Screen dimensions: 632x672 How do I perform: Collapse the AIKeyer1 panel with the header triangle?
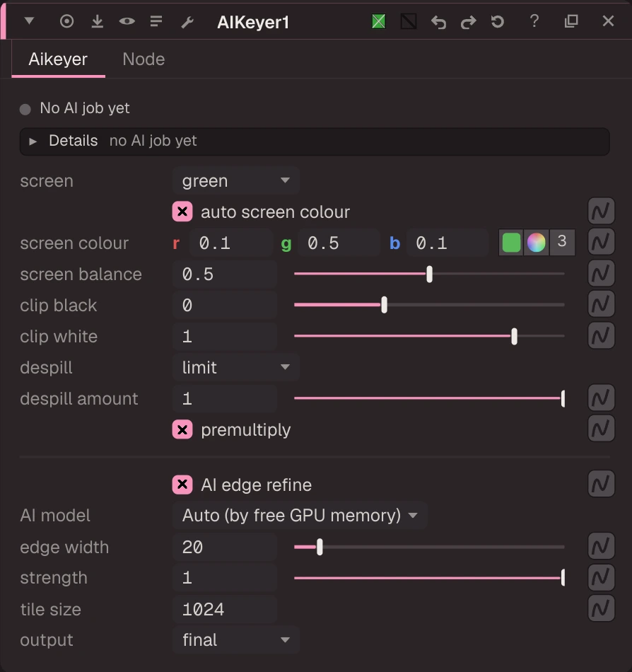29,21
